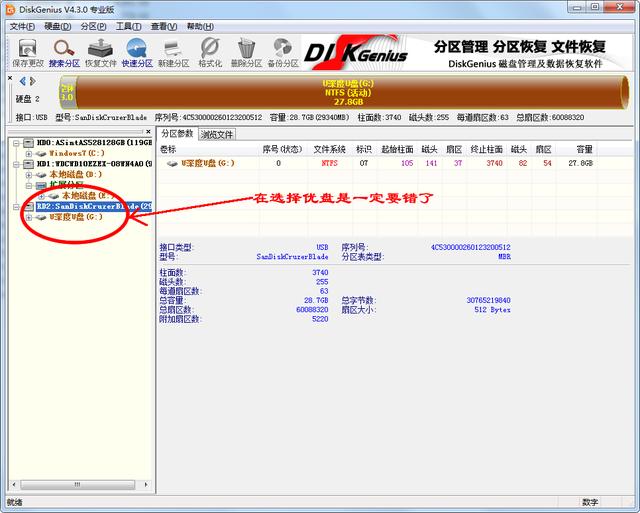Switch to the 浏览文件 tab

click(216, 134)
